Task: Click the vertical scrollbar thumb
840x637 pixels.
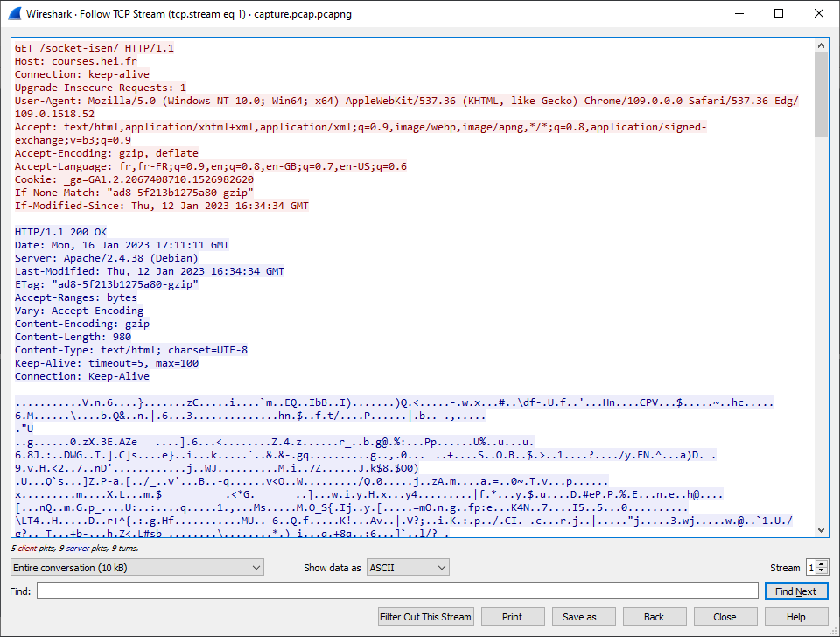Action: pyautogui.click(x=822, y=95)
